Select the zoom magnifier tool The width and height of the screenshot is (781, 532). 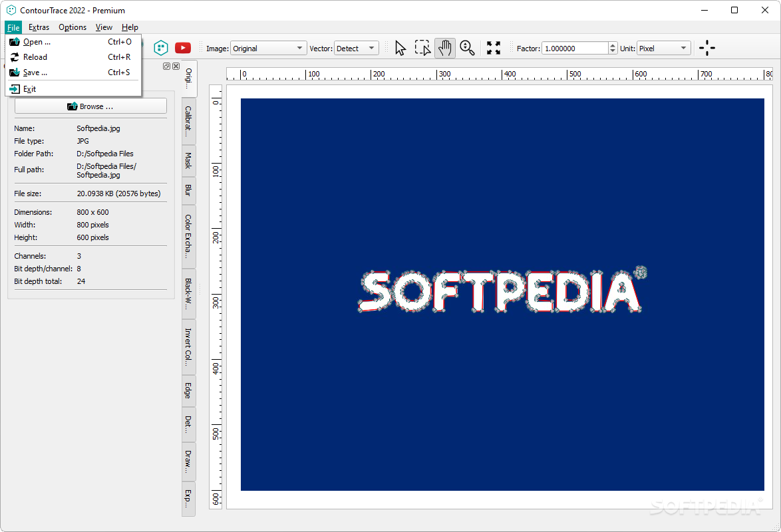pyautogui.click(x=467, y=48)
